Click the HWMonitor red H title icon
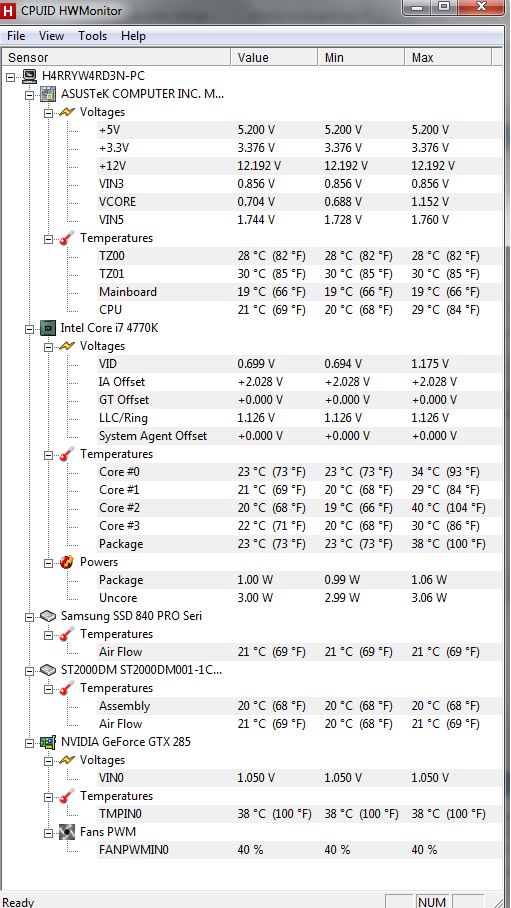This screenshot has width=511, height=908. [x=9, y=10]
